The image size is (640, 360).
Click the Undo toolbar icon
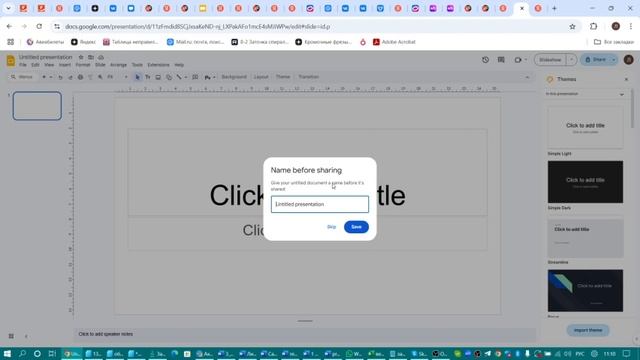pyautogui.click(x=60, y=77)
